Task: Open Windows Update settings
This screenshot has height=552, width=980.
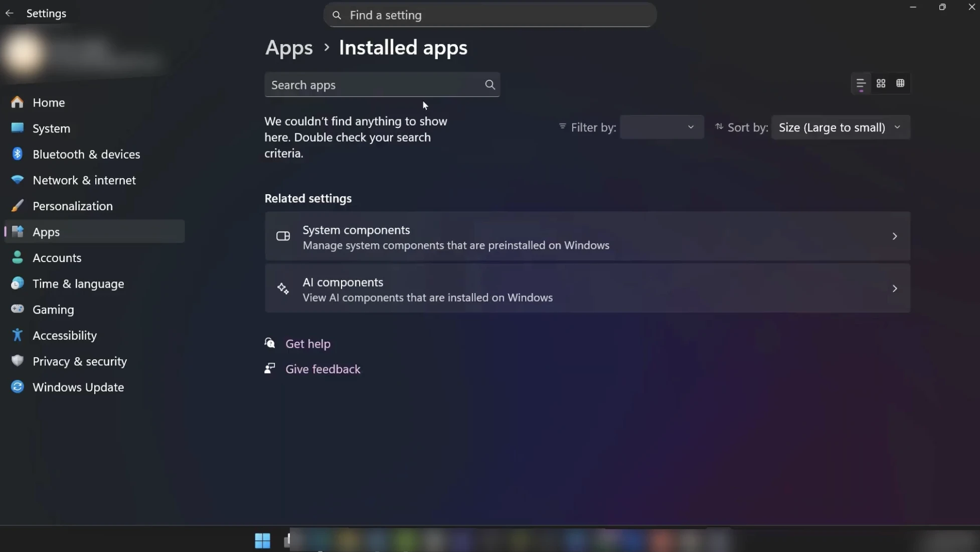Action: [x=94, y=387]
